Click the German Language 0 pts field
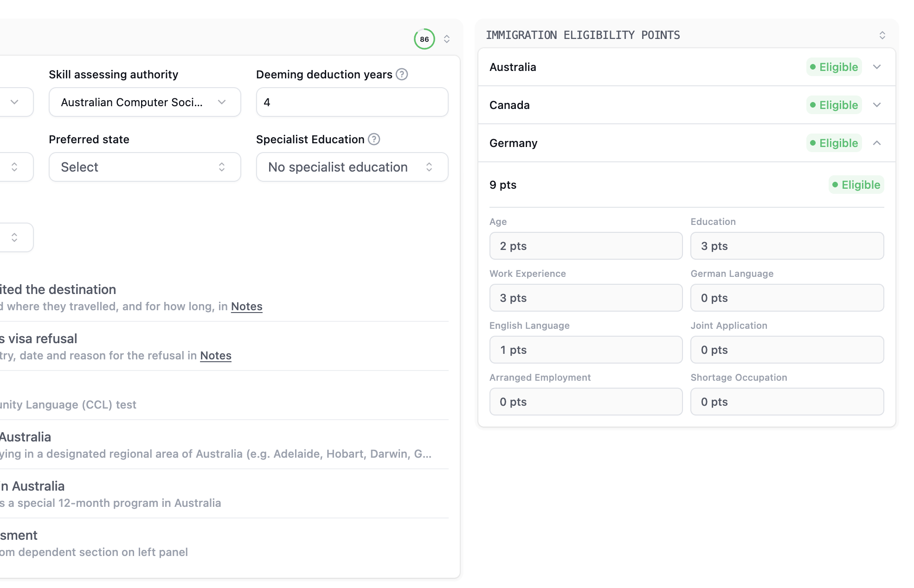 coord(787,298)
